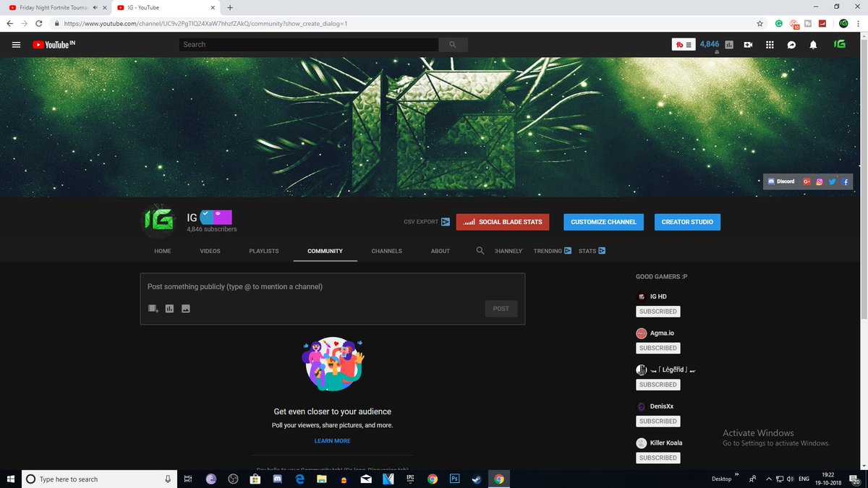Open Discord from the taskbar
This screenshot has width=868, height=488.
tap(277, 479)
